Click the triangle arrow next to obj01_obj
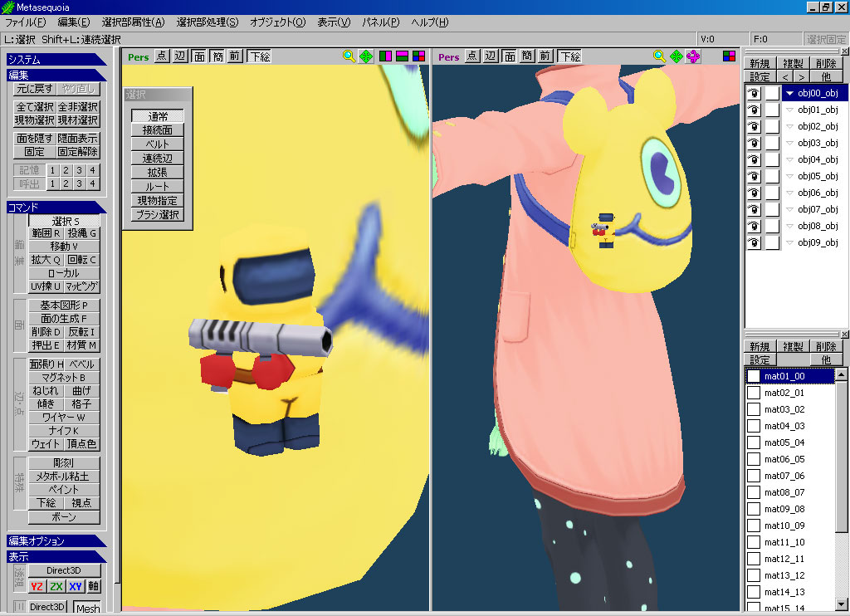This screenshot has height=616, width=850. (x=790, y=110)
